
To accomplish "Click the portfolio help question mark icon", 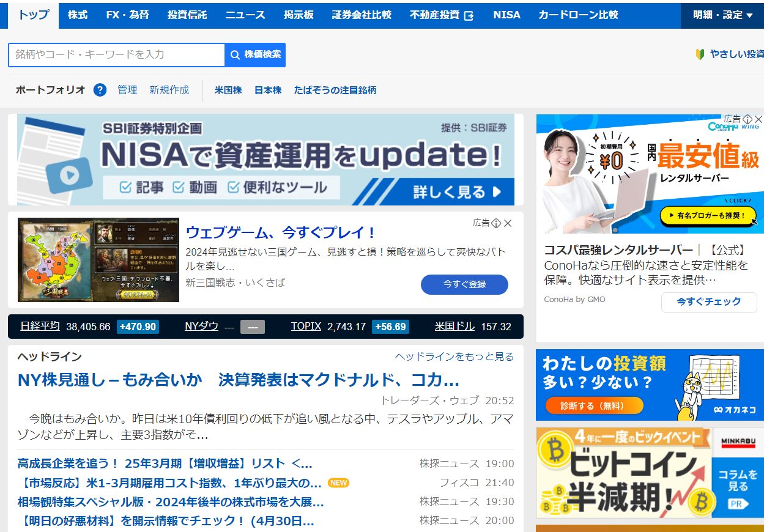I will pyautogui.click(x=100, y=90).
